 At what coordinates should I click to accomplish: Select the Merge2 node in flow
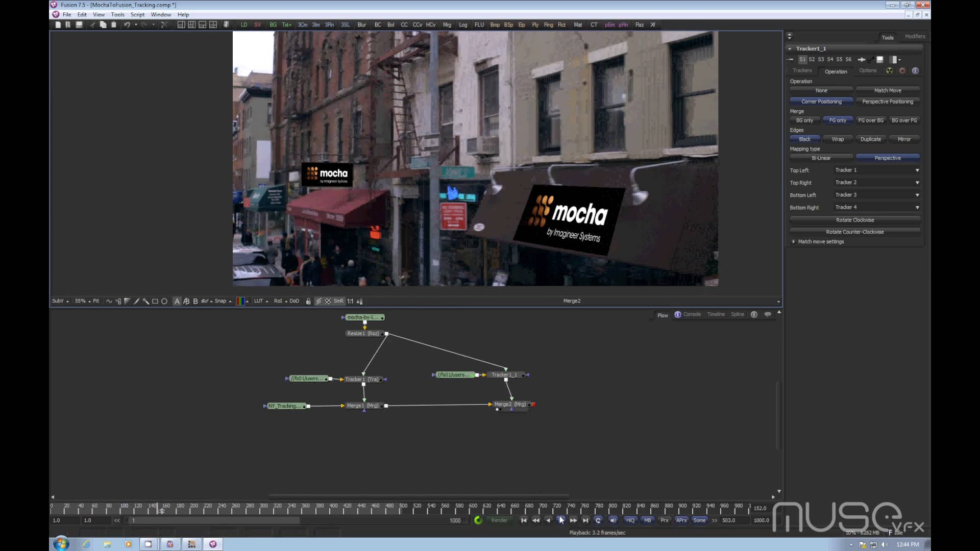(510, 404)
